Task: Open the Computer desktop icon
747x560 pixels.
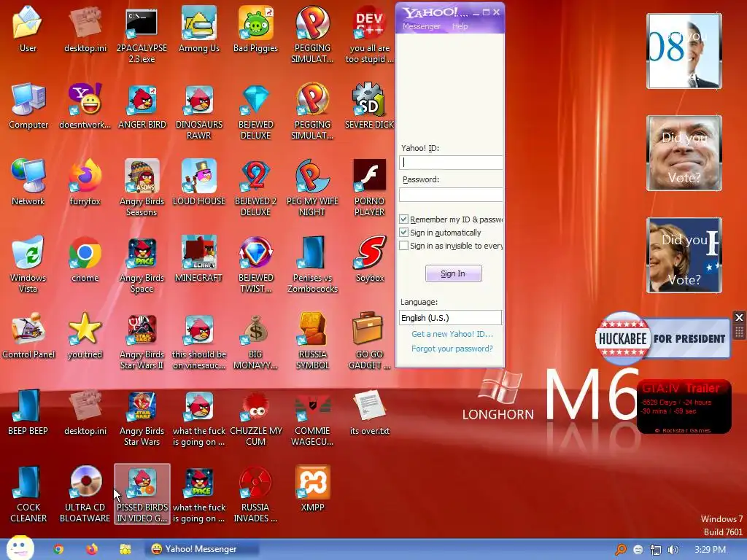Action: 28,106
